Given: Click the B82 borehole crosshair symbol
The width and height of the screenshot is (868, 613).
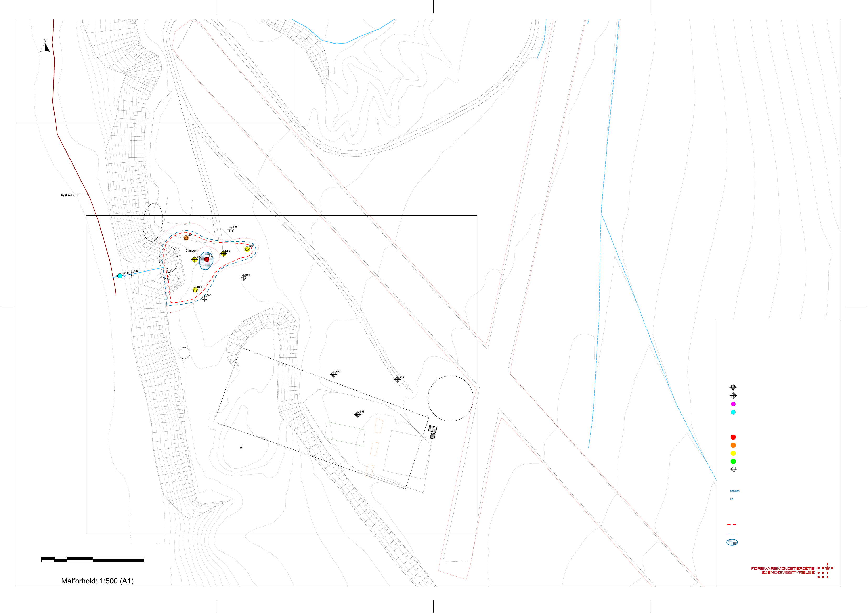Looking at the screenshot, I should click(132, 274).
